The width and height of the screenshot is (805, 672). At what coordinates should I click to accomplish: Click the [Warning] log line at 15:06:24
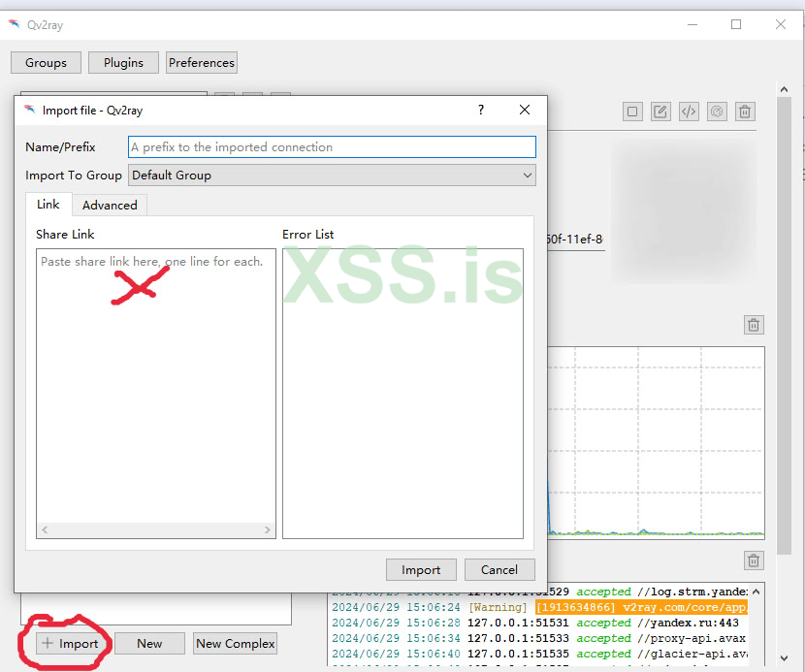[539, 607]
